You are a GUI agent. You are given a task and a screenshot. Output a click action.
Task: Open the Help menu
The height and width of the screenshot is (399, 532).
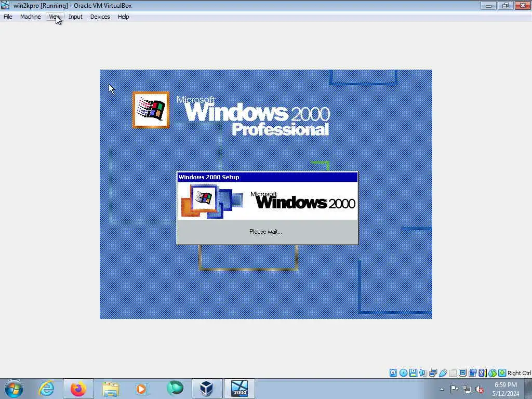(123, 17)
